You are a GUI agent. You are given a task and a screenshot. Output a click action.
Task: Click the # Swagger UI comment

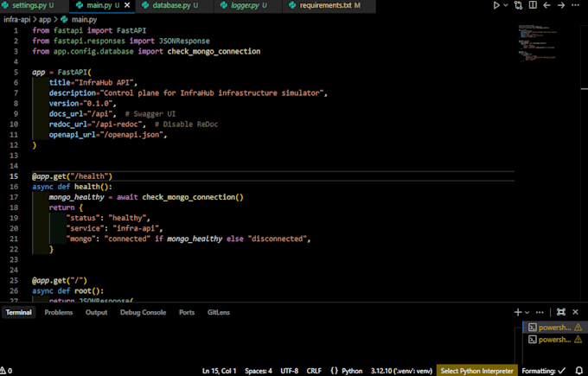[150, 114]
